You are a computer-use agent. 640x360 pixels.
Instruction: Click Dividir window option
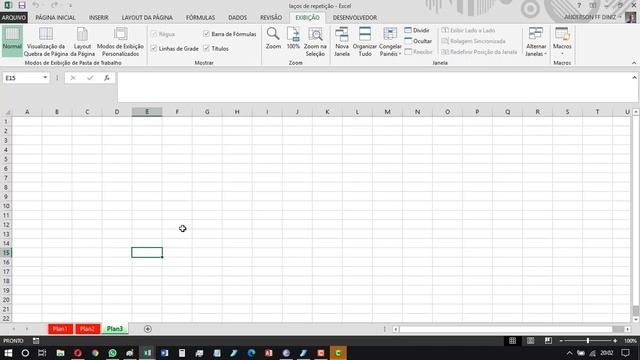(x=417, y=30)
